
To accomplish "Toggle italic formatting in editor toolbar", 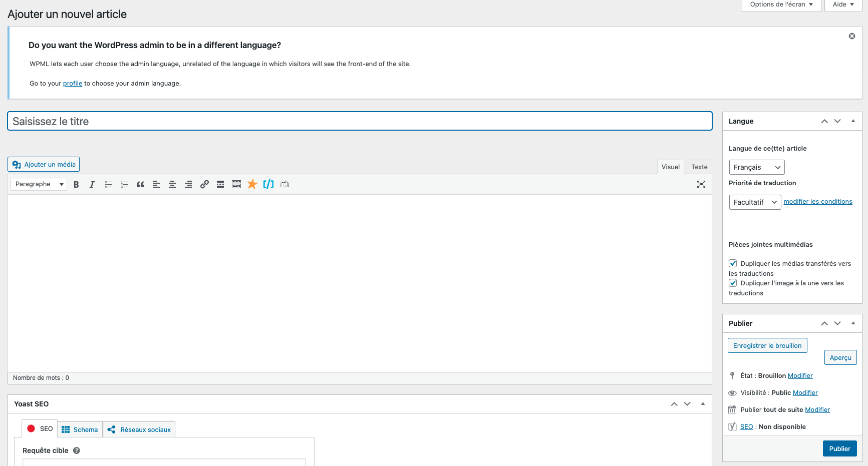I will [92, 184].
